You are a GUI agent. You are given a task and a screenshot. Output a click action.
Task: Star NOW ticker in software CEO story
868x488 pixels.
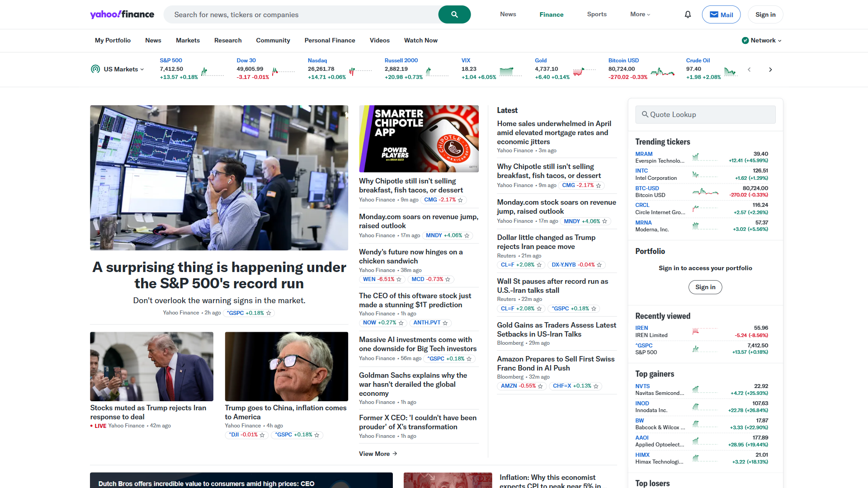pyautogui.click(x=401, y=323)
